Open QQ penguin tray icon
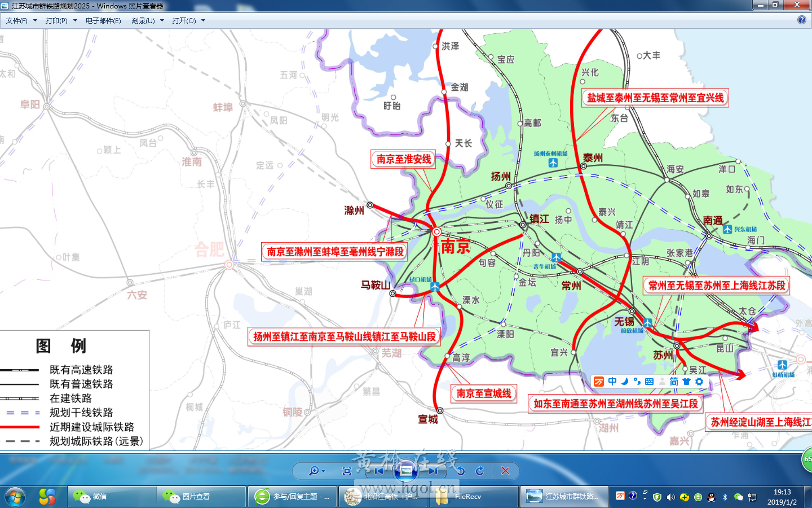Screen dimensions: 812x508 coord(711,497)
